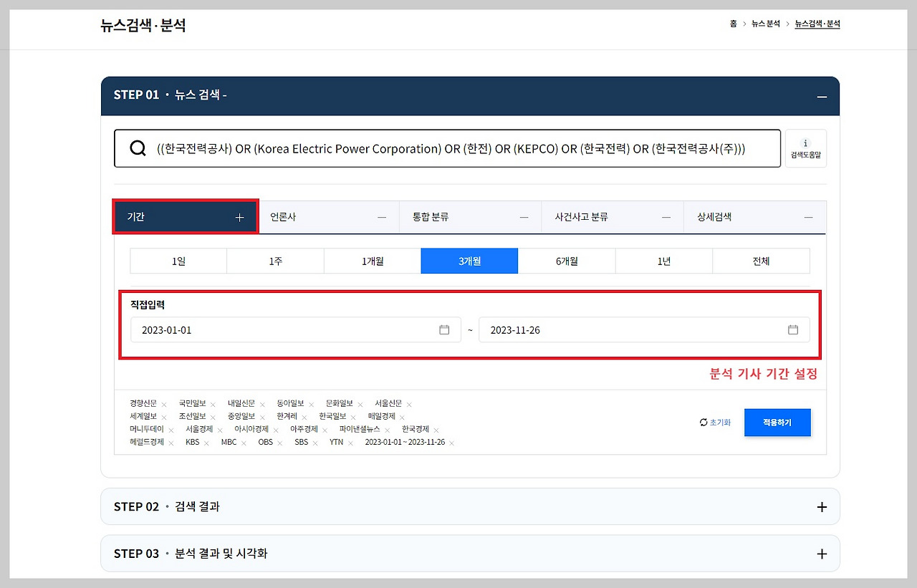Click the magnifier search icon
This screenshot has height=588, width=917.
[x=138, y=148]
